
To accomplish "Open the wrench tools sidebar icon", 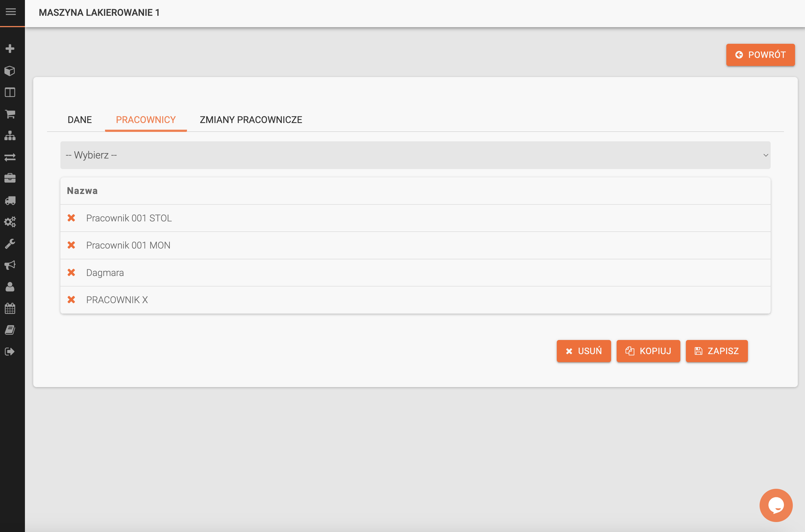I will 10,244.
